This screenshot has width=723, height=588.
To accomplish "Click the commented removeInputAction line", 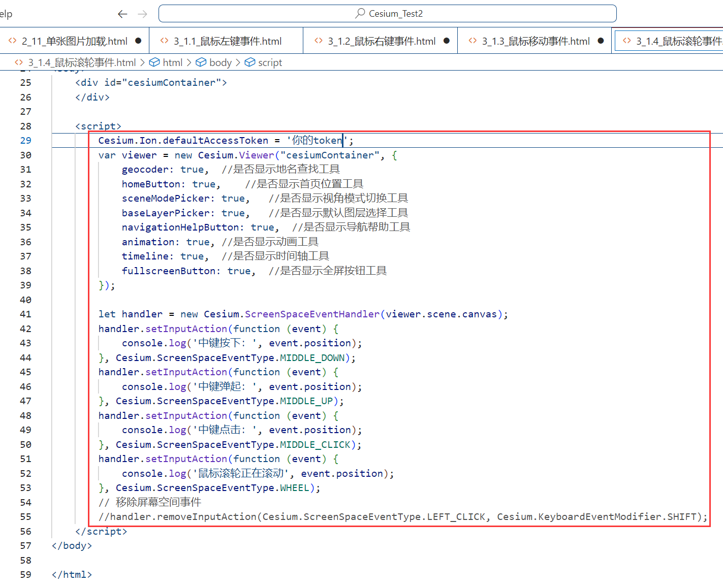I will point(403,517).
